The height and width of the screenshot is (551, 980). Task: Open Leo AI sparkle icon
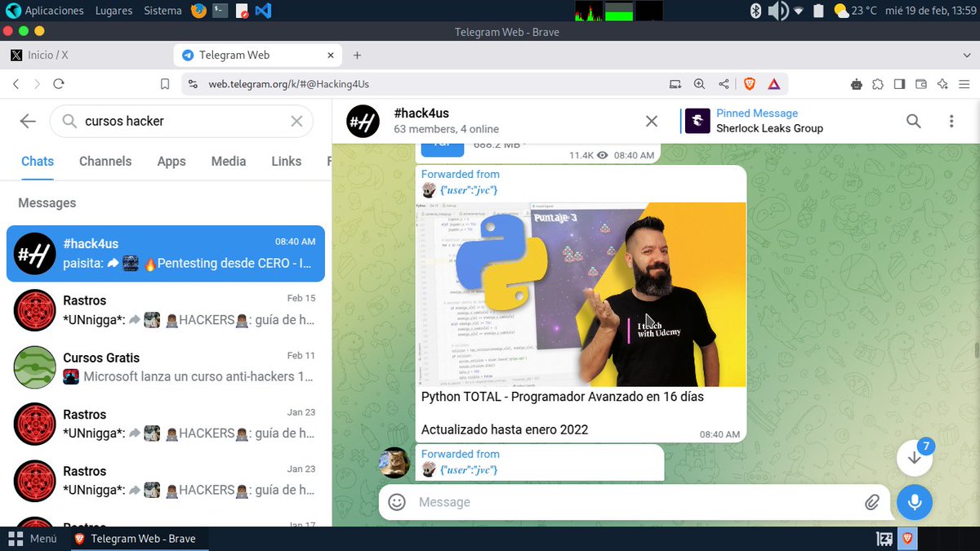(x=942, y=83)
